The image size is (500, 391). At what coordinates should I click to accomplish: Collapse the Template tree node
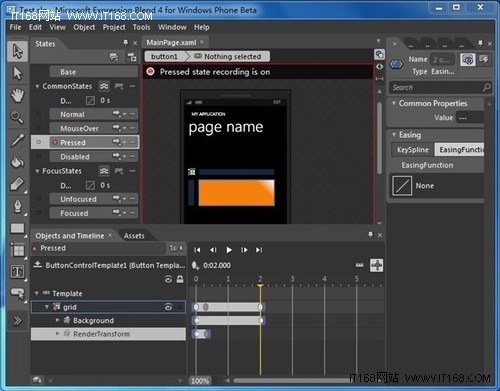[x=37, y=293]
